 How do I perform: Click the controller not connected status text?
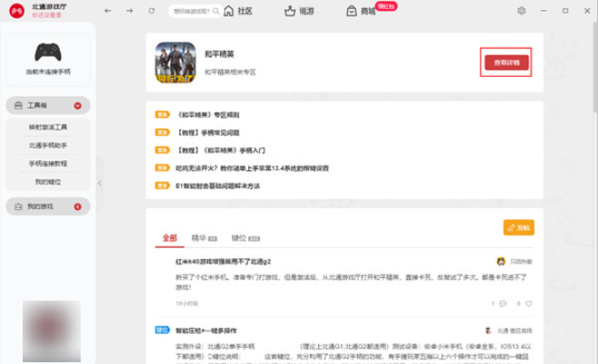(48, 72)
